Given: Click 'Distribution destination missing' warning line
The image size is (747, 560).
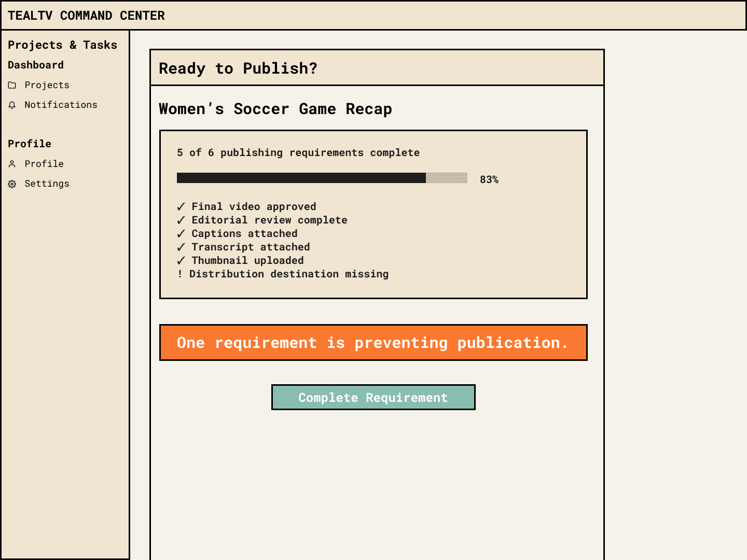Looking at the screenshot, I should coord(283,274).
